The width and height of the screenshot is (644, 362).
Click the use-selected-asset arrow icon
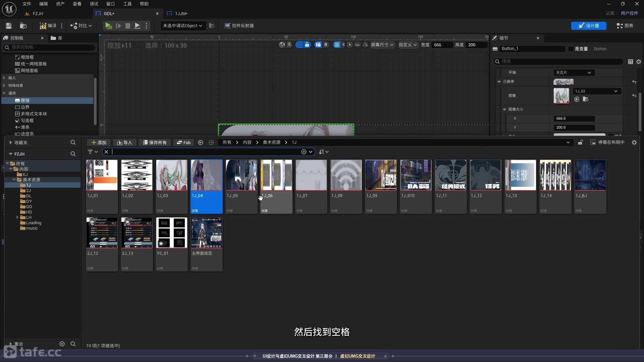click(x=577, y=99)
